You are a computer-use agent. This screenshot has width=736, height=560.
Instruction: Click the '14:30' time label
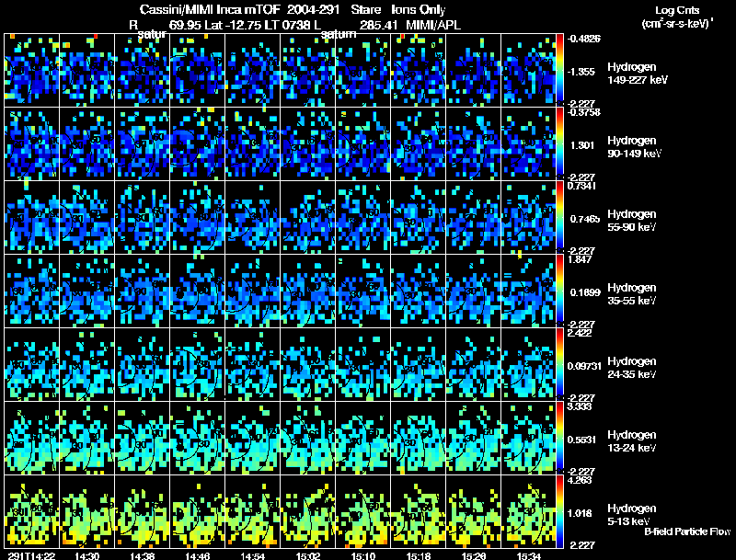pos(86,556)
